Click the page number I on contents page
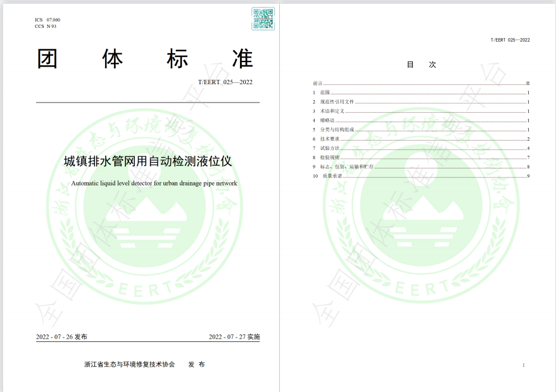 coord(523,365)
